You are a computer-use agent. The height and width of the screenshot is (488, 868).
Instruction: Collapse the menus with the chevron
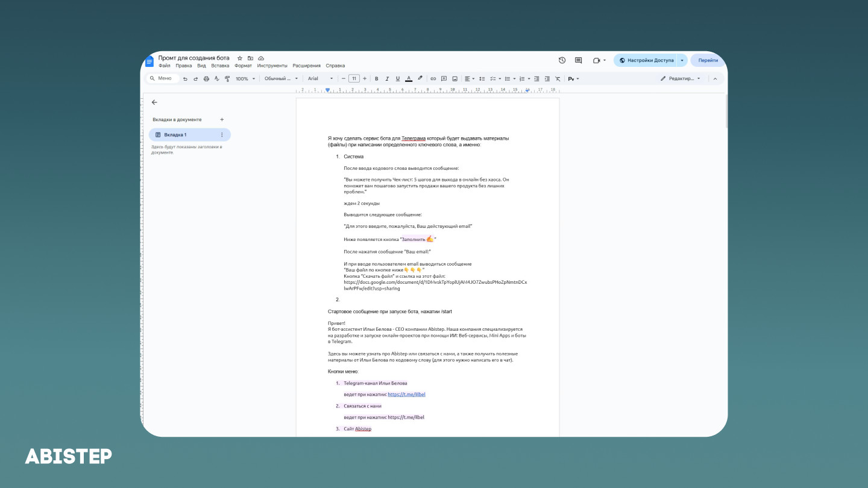pyautogui.click(x=715, y=79)
